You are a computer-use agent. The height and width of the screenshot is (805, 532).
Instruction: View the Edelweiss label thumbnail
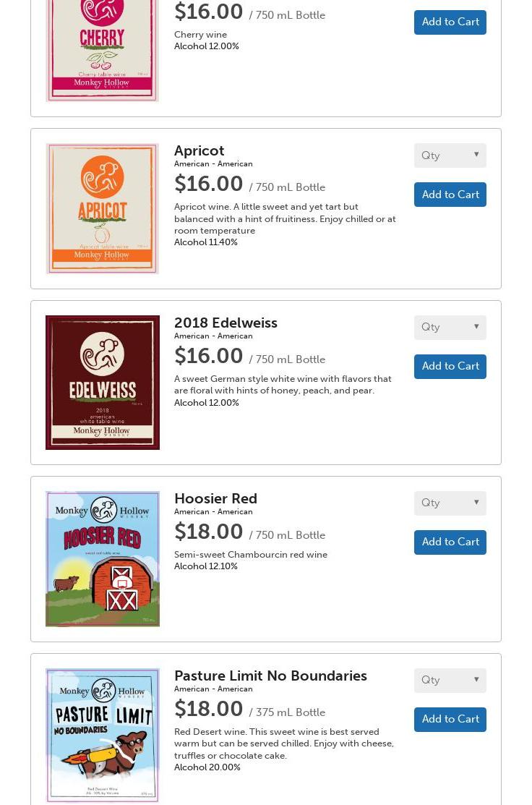coord(102,383)
